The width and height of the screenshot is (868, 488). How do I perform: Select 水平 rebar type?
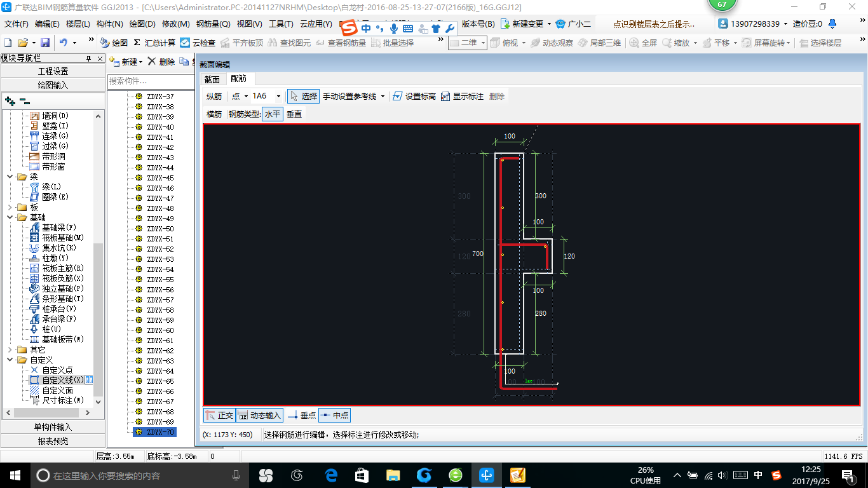[272, 114]
